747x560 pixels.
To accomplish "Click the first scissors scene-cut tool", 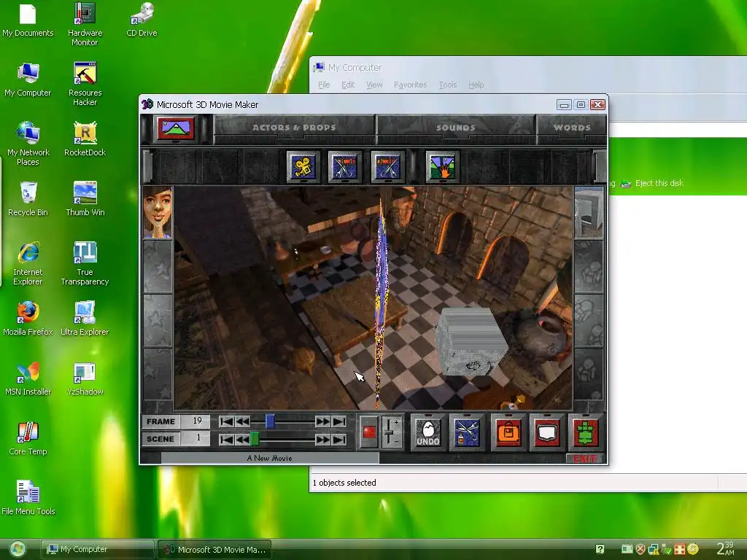I will (x=345, y=167).
